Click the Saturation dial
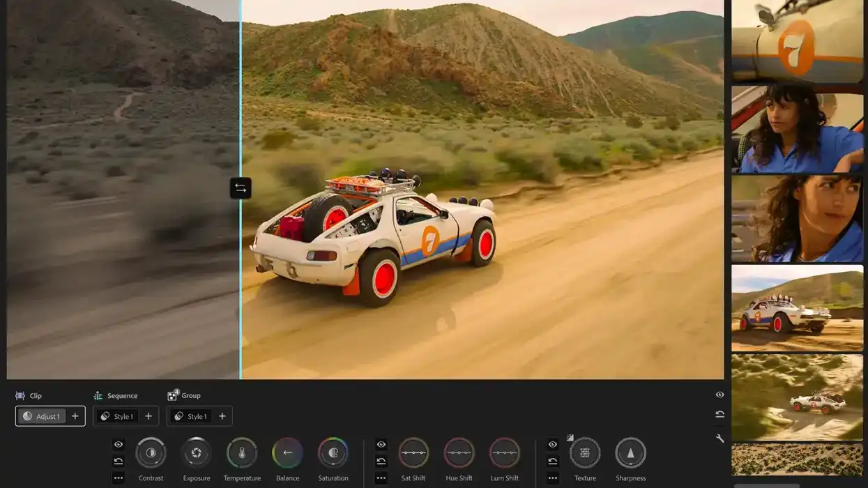868x488 pixels. pyautogui.click(x=333, y=452)
